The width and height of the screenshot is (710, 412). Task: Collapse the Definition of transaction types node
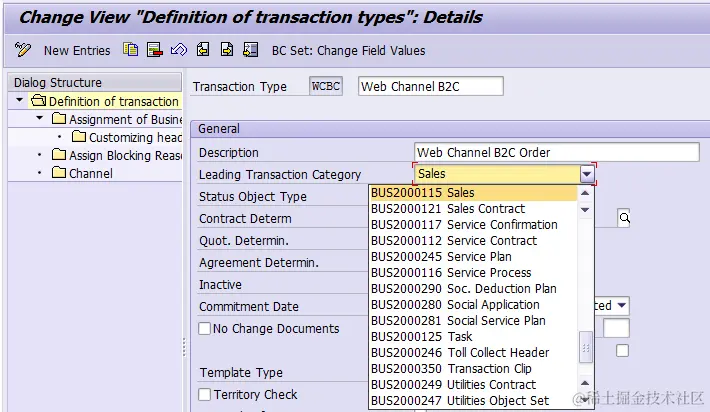click(x=19, y=100)
